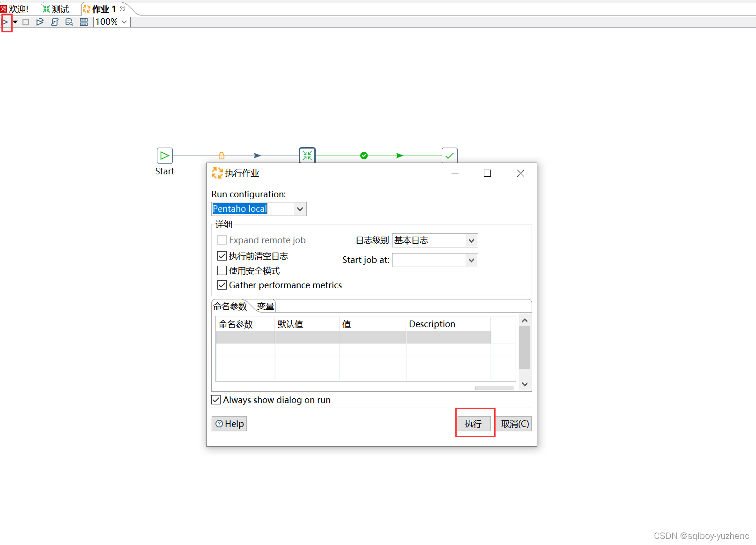Click the green check icon on second hop
Screen dimensions: 756x545
click(364, 156)
